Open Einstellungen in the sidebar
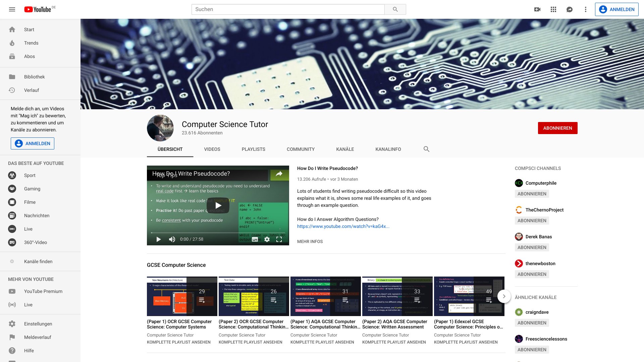This screenshot has width=644, height=362. (40, 324)
